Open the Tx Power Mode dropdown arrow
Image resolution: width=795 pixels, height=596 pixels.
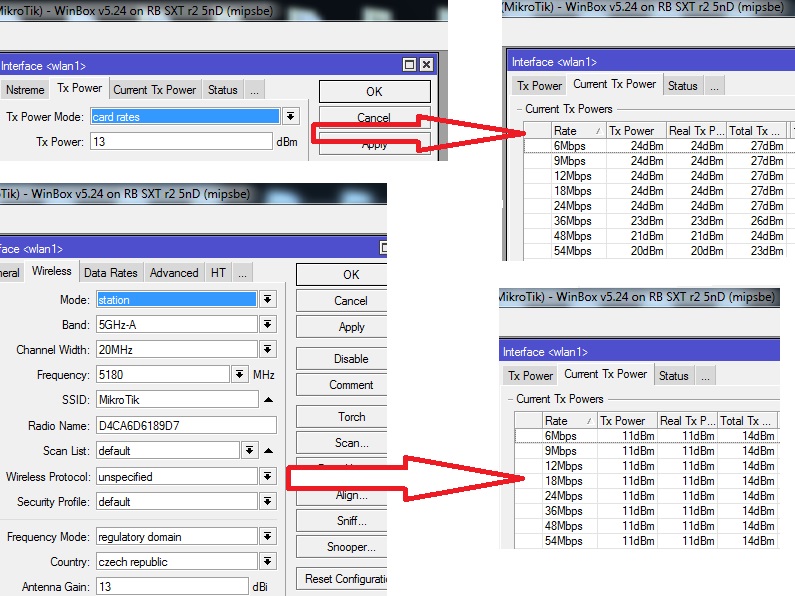pyautogui.click(x=291, y=117)
